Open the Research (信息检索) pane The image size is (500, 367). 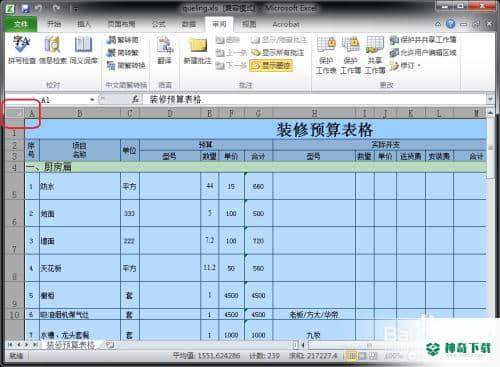click(53, 50)
